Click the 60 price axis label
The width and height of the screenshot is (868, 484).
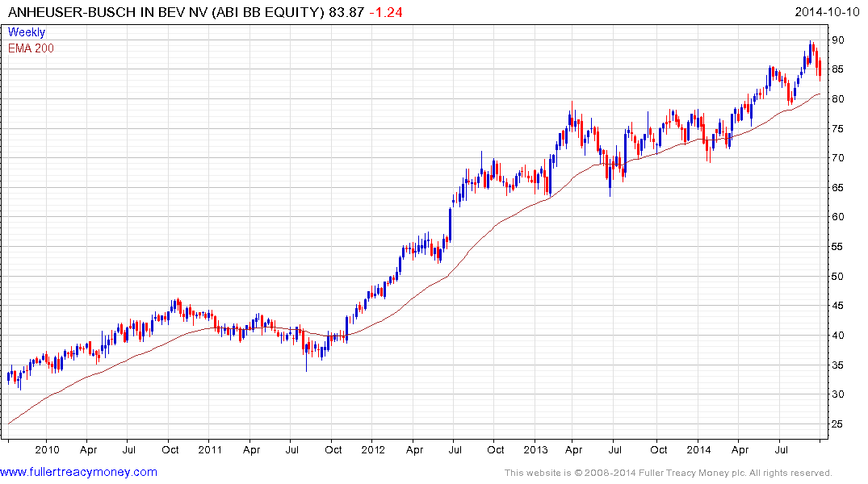837,217
